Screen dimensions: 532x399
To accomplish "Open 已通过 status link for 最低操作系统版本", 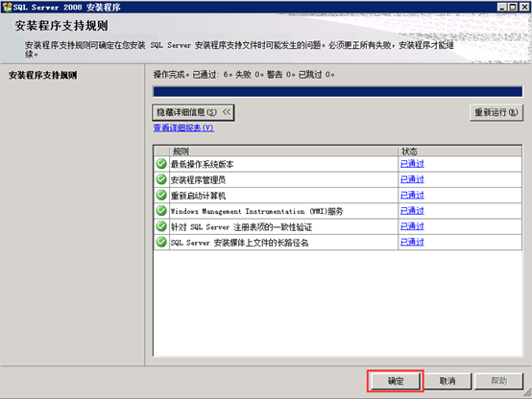I will [412, 164].
